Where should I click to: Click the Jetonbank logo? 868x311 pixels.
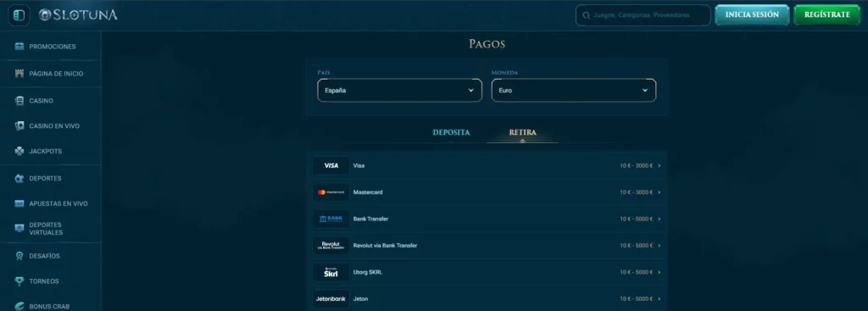click(331, 298)
